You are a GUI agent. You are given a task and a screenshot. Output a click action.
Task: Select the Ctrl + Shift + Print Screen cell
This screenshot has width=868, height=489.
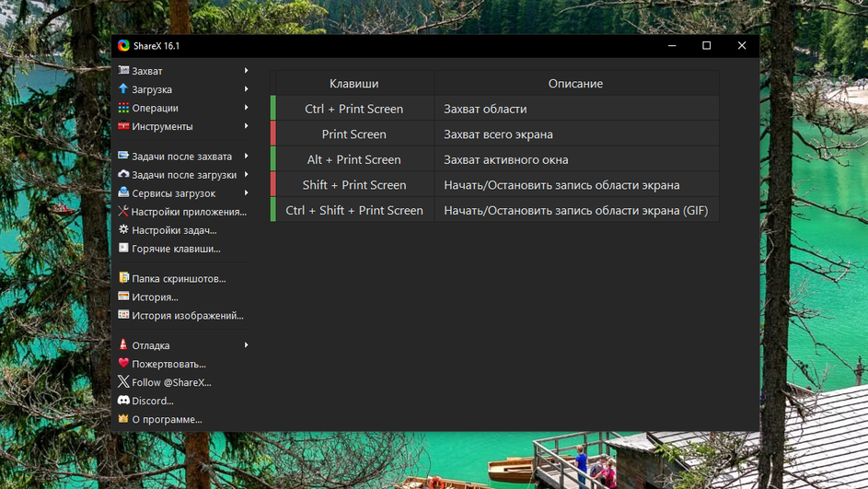click(354, 211)
